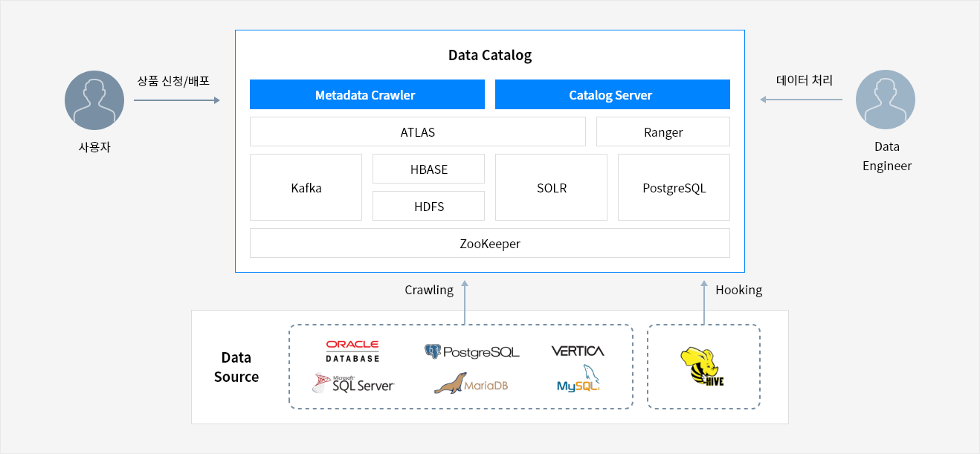Image resolution: width=980 pixels, height=454 pixels.
Task: Click the 사용자 caption text
Action: click(94, 147)
